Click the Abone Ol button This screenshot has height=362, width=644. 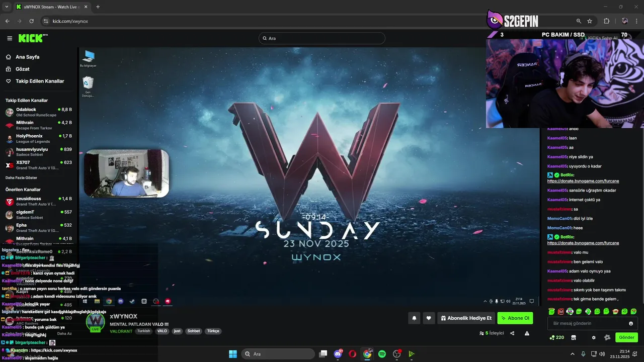coord(515,318)
